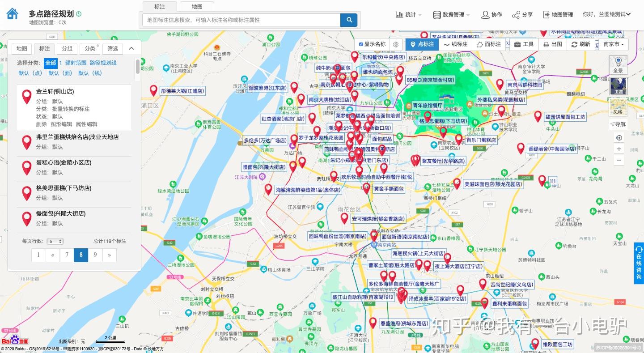Viewport: 644px width, 353px height.
Task: Switch to 全景 panorama view
Action: pos(618,65)
